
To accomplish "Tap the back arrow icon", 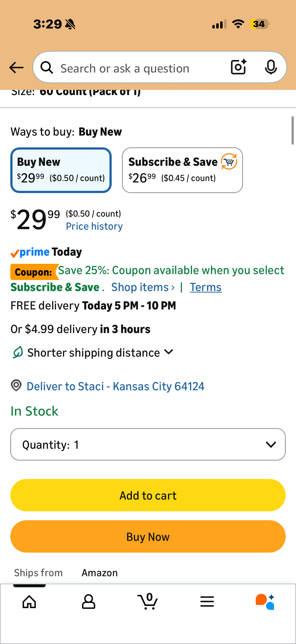I will click(x=16, y=68).
